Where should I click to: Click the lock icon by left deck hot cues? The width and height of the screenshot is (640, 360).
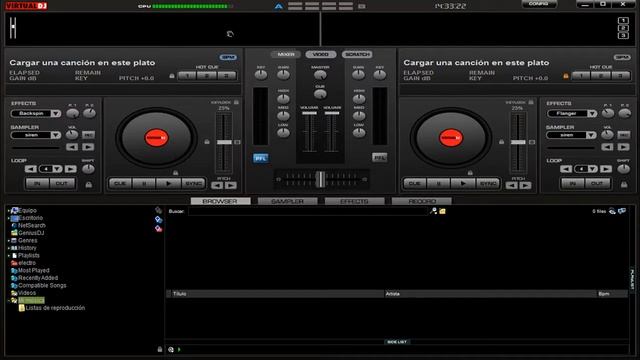172,76
